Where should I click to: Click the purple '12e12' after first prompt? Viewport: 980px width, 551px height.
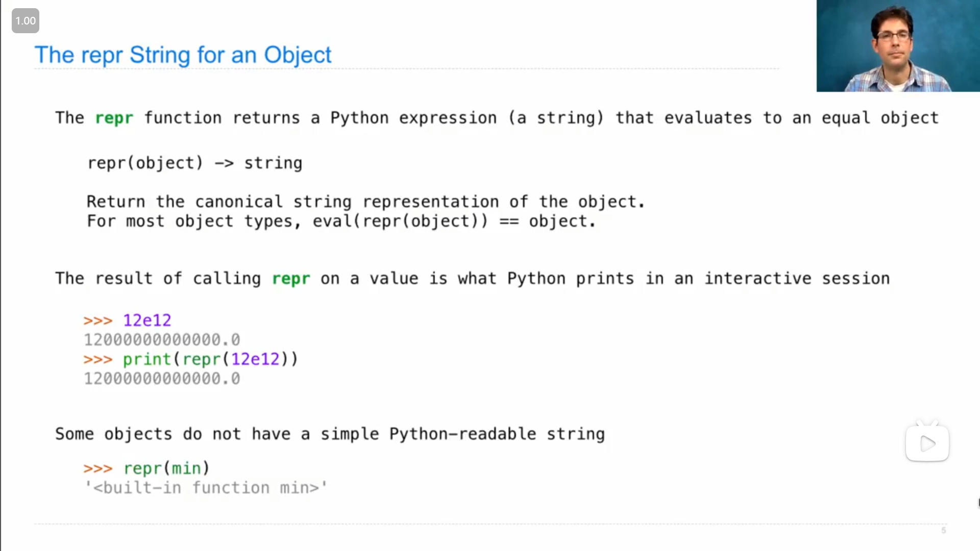point(147,320)
